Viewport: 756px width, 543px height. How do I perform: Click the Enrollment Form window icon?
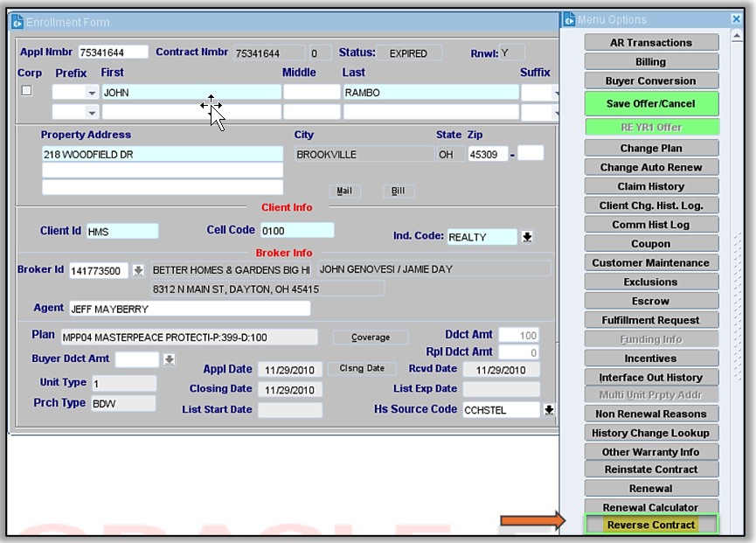point(17,22)
